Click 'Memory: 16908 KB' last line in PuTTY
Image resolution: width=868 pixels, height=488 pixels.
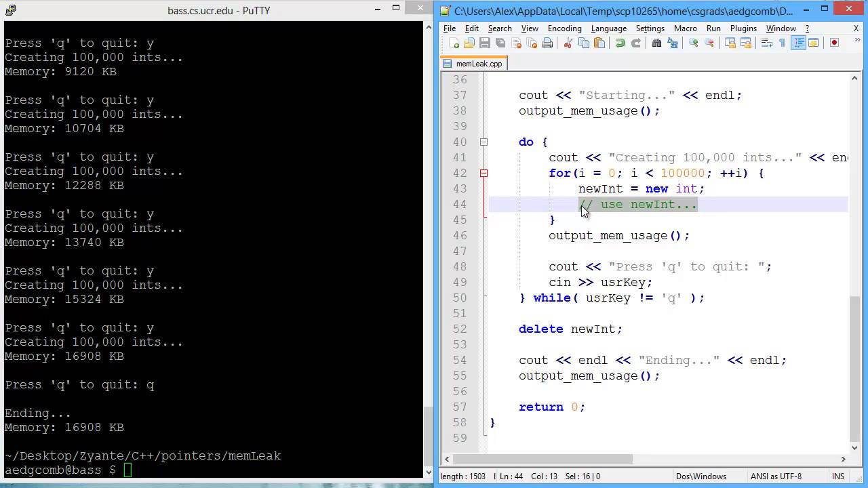click(64, 428)
